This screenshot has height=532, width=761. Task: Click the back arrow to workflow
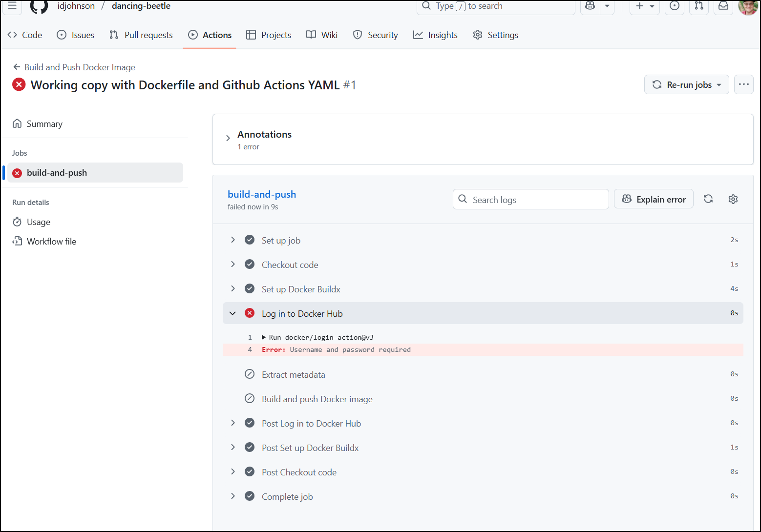pyautogui.click(x=17, y=67)
